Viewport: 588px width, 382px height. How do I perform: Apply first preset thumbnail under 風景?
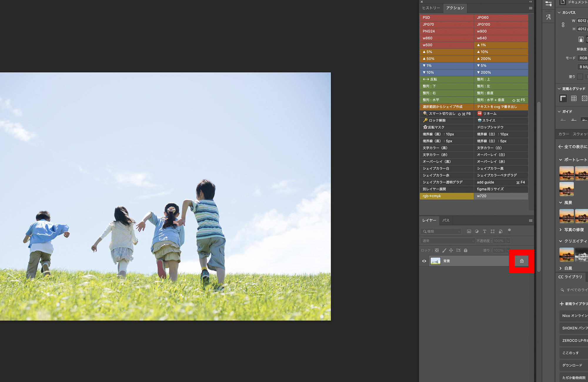(566, 216)
